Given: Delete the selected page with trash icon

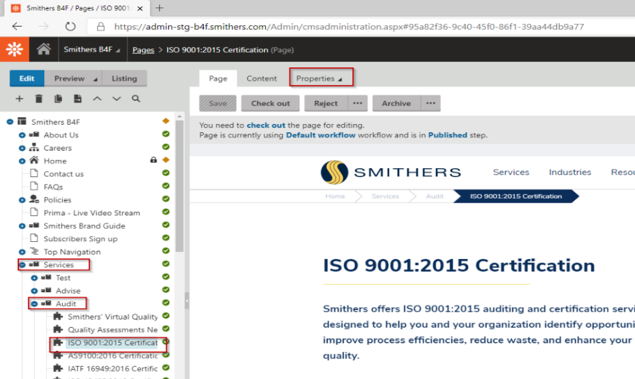Looking at the screenshot, I should click(38, 98).
